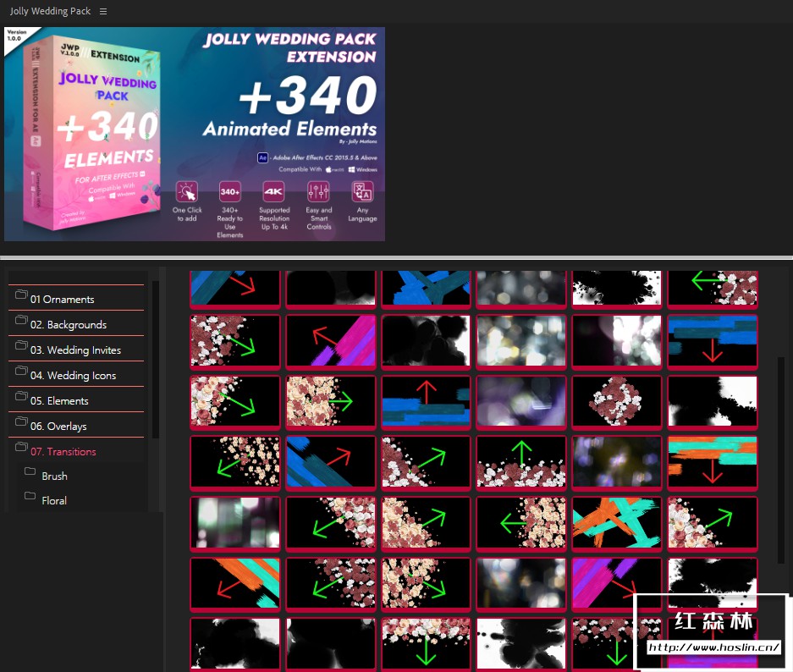The image size is (793, 672).
Task: Click the Jolly Wedding Pack panel title
Action: (x=50, y=11)
